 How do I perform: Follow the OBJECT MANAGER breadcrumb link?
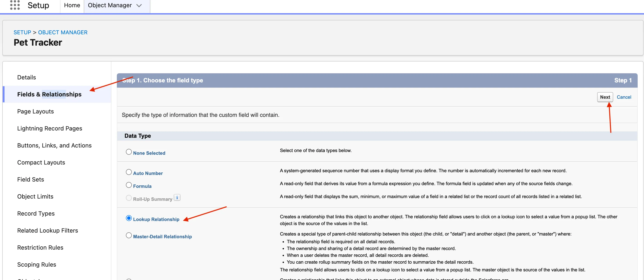62,32
